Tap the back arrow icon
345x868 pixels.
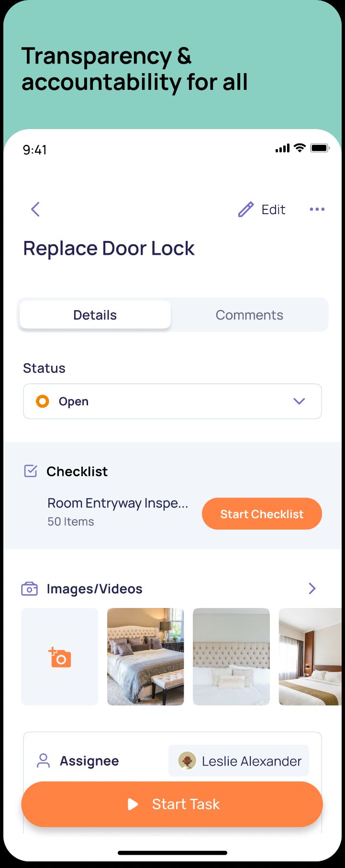(35, 209)
